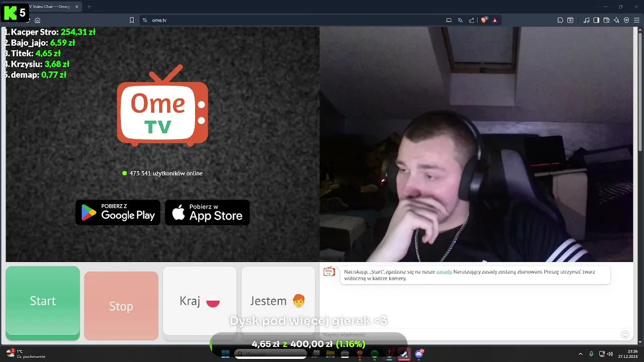Click the share page icon
The image size is (644, 362).
(x=471, y=20)
